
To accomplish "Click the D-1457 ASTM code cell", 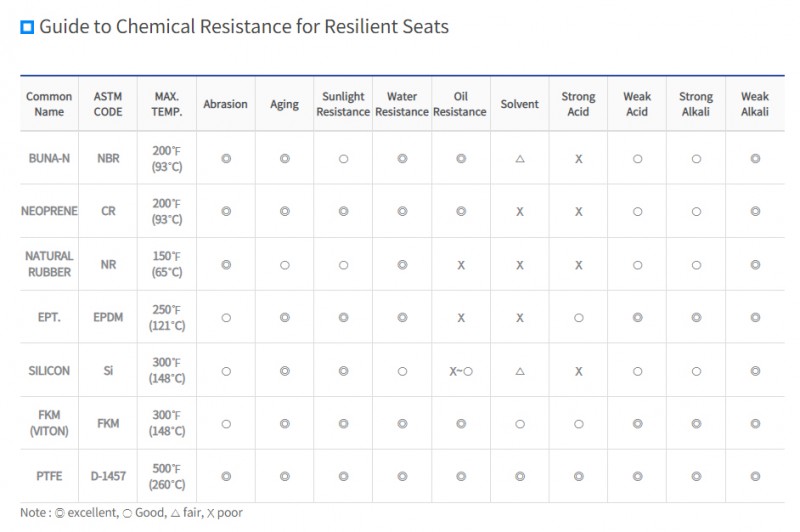I will (108, 476).
